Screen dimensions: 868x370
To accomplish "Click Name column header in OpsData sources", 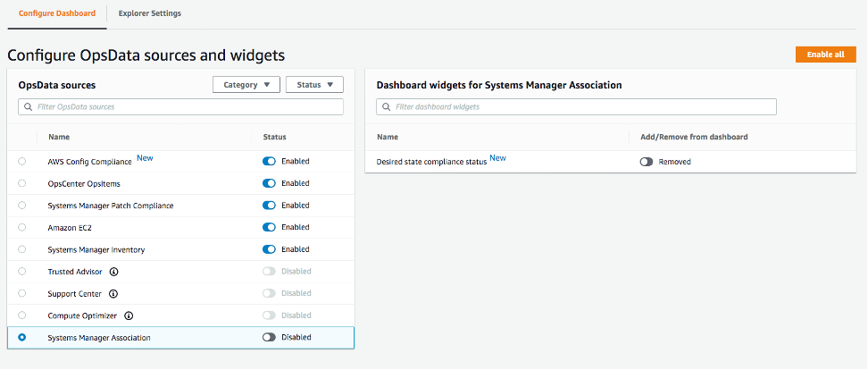I will pyautogui.click(x=59, y=138).
